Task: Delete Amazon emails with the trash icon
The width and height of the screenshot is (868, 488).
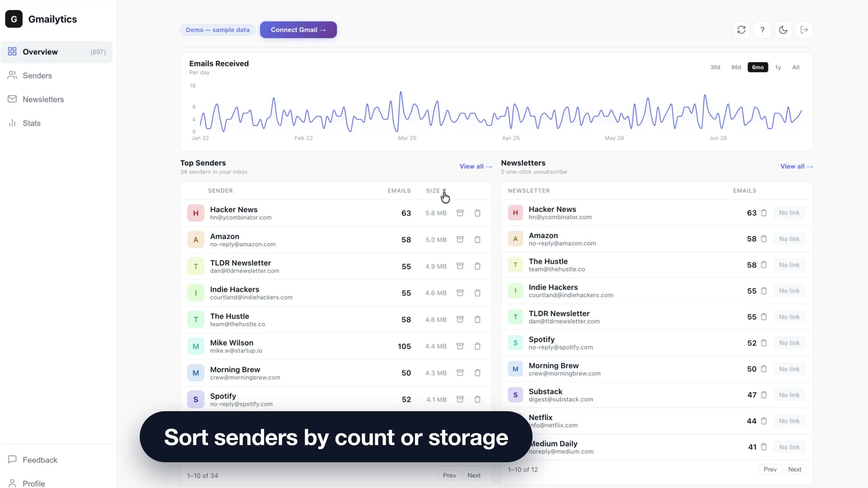Action: click(477, 239)
